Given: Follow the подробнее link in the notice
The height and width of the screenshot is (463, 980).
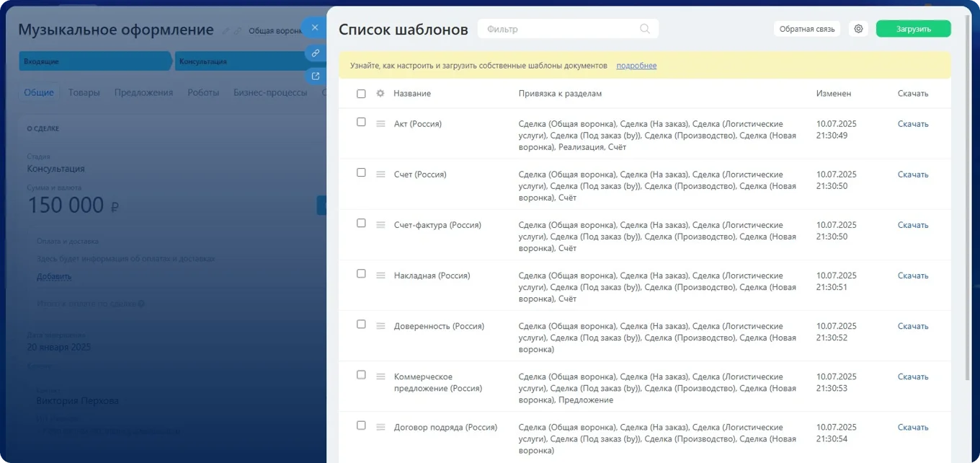Looking at the screenshot, I should [x=636, y=66].
